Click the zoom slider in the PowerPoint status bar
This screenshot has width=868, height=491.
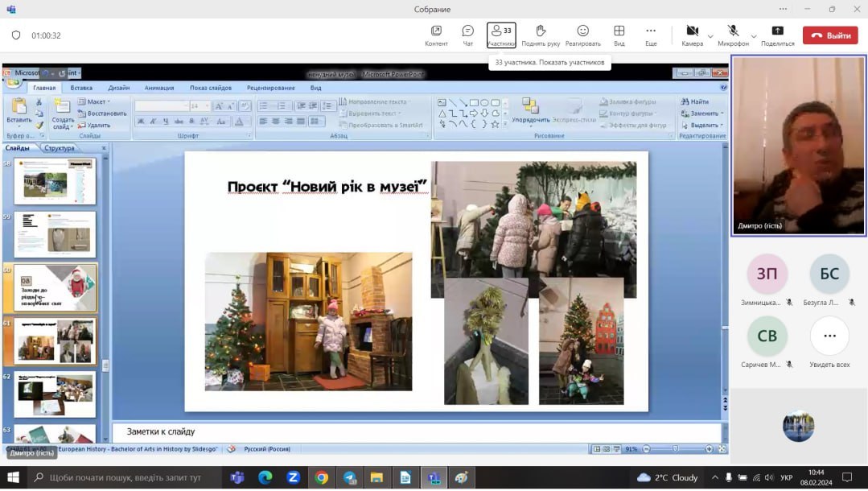(675, 449)
